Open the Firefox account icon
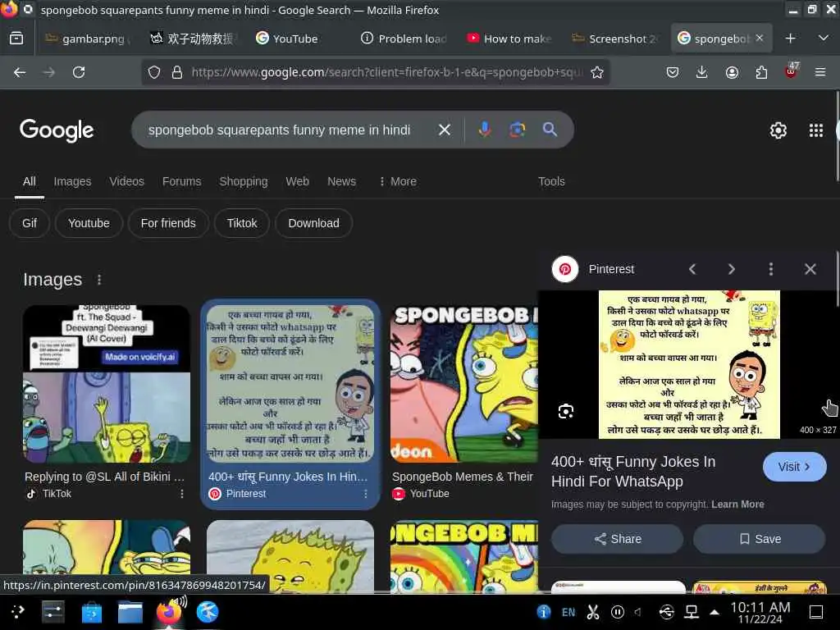Screen dimensions: 840x630 pos(732,72)
